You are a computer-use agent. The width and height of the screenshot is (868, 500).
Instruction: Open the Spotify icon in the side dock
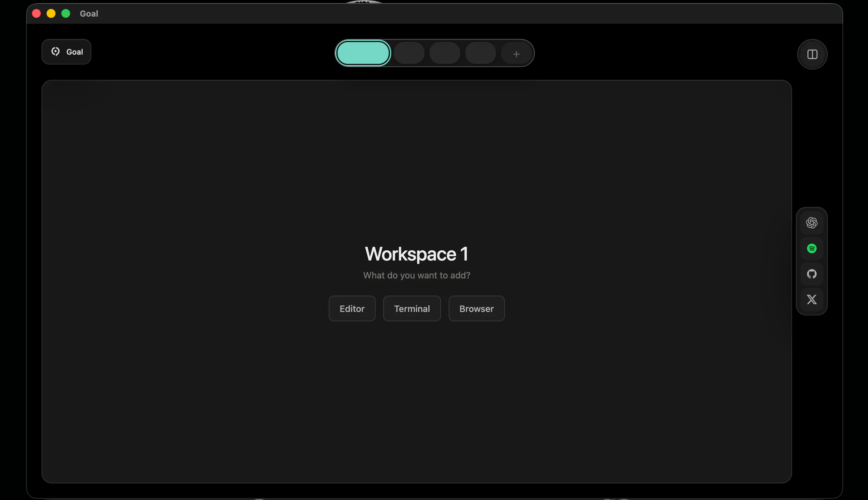812,249
